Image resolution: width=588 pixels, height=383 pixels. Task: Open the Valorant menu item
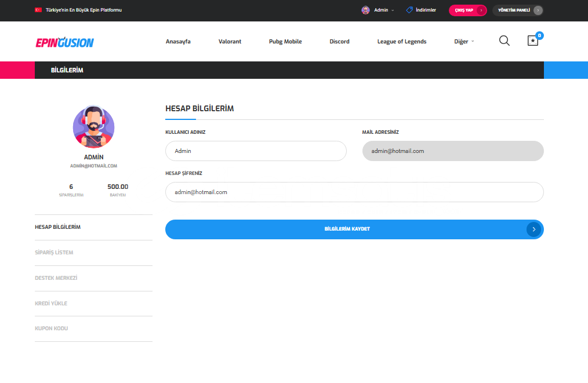[230, 42]
